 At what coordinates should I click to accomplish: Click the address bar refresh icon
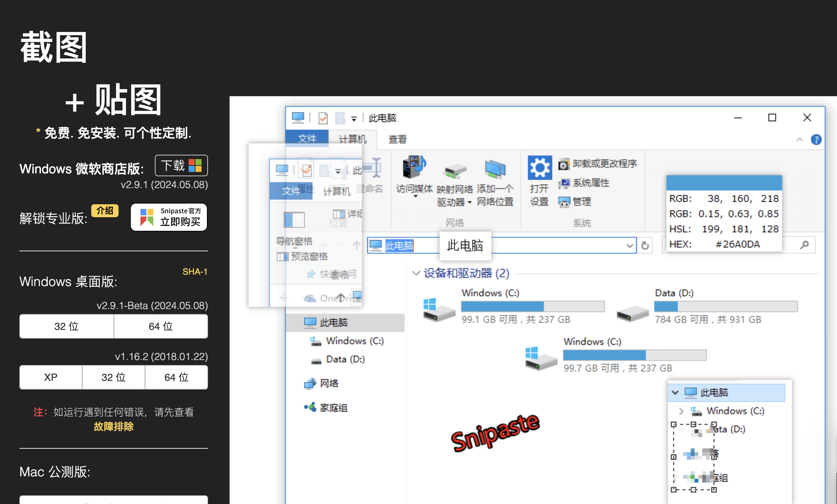[x=645, y=246]
